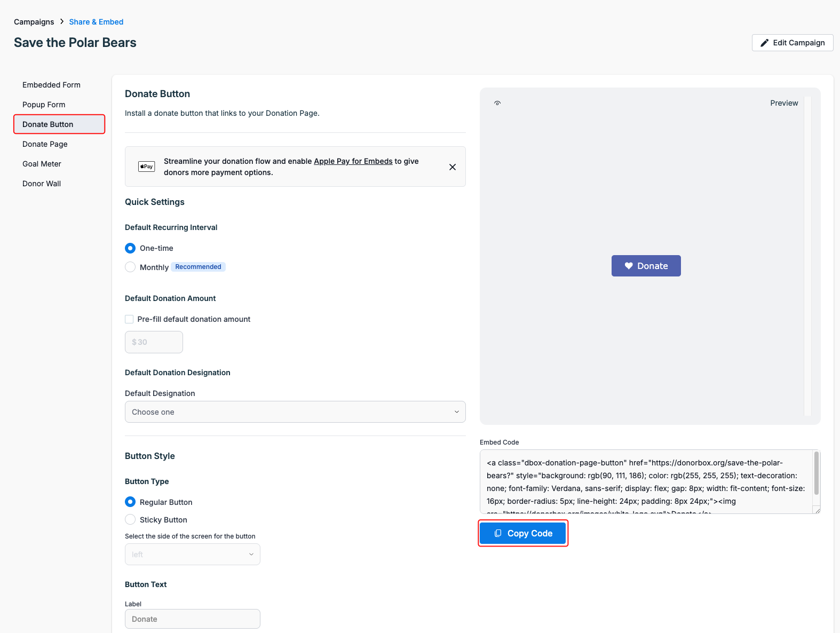Select the One-time recurring interval

tap(130, 248)
